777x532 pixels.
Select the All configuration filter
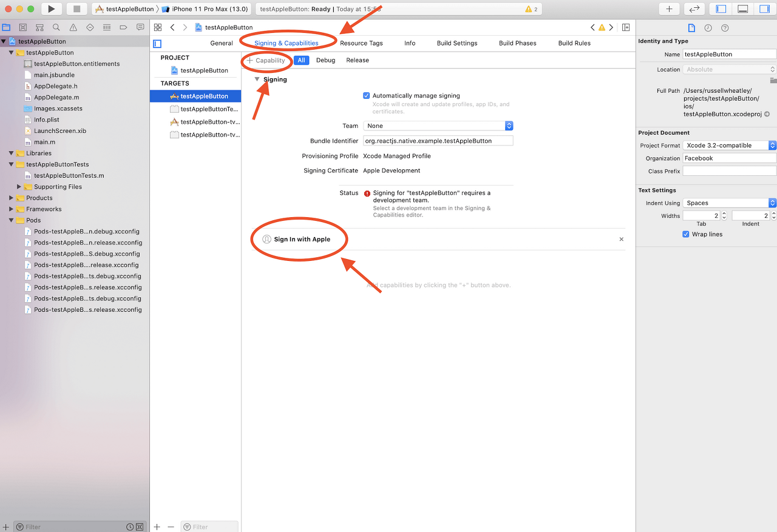(x=302, y=60)
